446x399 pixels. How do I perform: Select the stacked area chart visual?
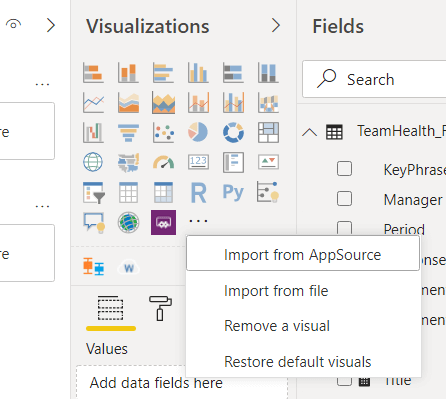(x=163, y=103)
